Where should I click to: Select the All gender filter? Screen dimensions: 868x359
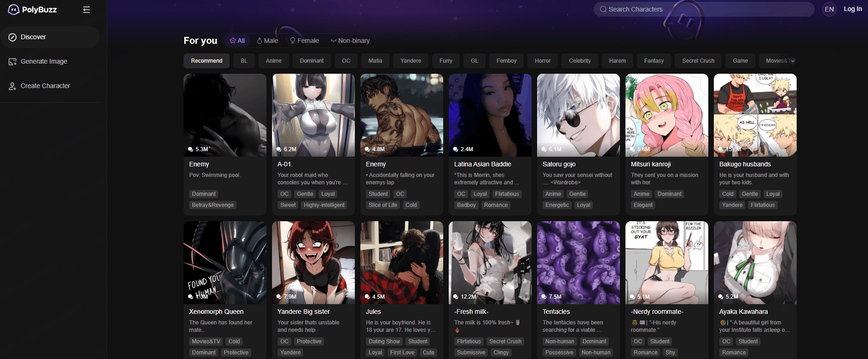(237, 41)
